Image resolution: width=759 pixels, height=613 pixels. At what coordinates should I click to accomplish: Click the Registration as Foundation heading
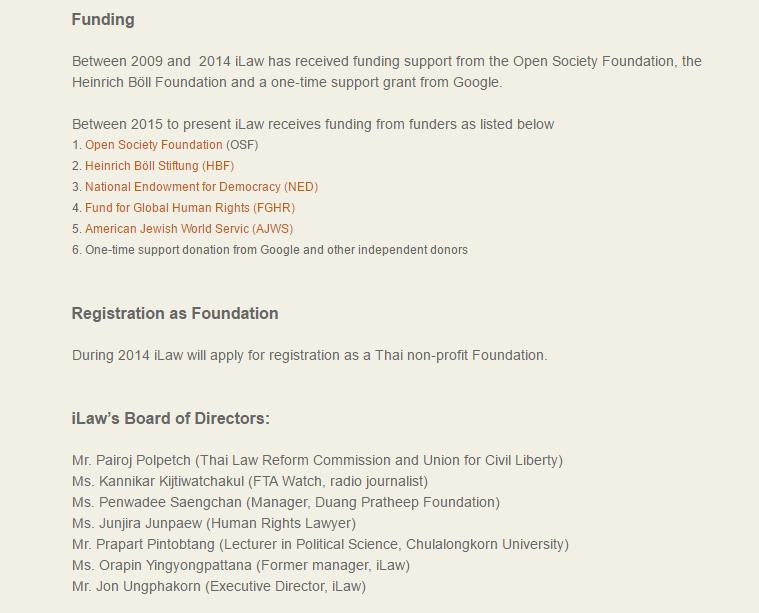click(x=175, y=313)
